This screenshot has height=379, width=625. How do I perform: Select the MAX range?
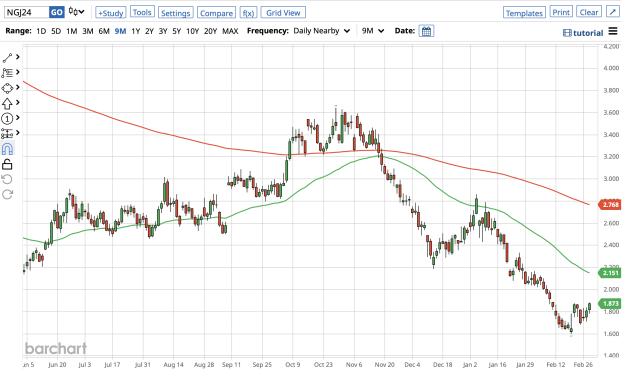pos(230,31)
